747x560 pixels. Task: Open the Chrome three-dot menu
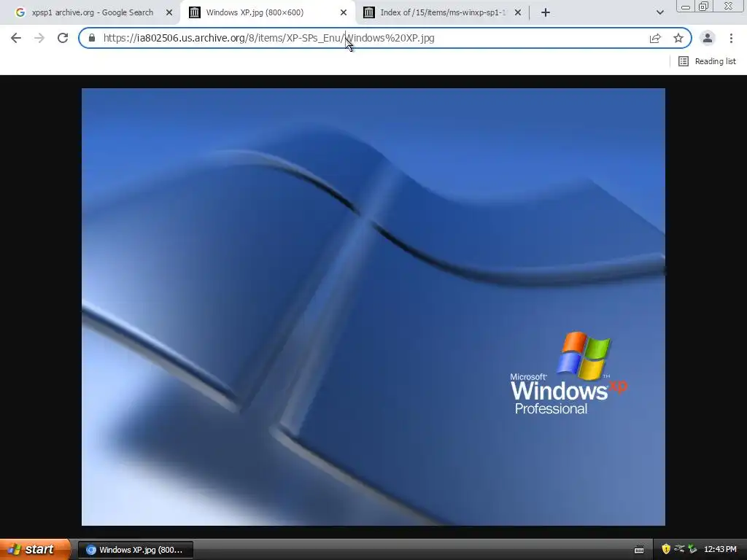(x=731, y=38)
